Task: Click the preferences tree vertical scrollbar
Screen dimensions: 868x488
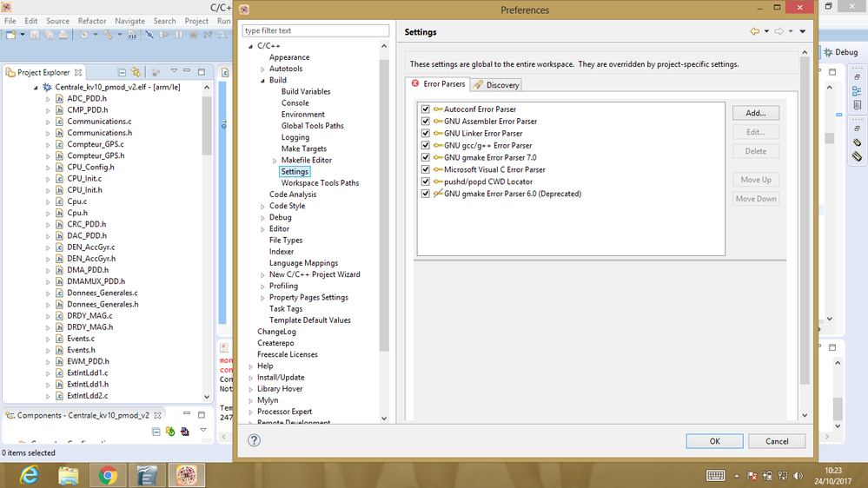Action: (x=384, y=205)
